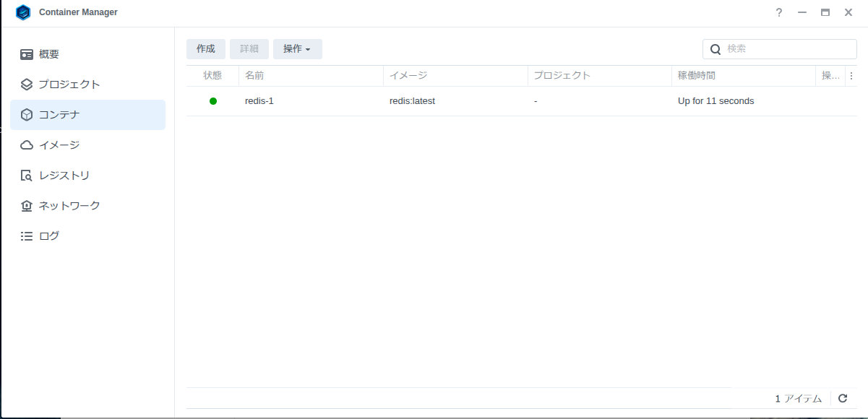Screen dimensions: 868x419
Task: Click the 1 アイテム count label
Action: [799, 399]
